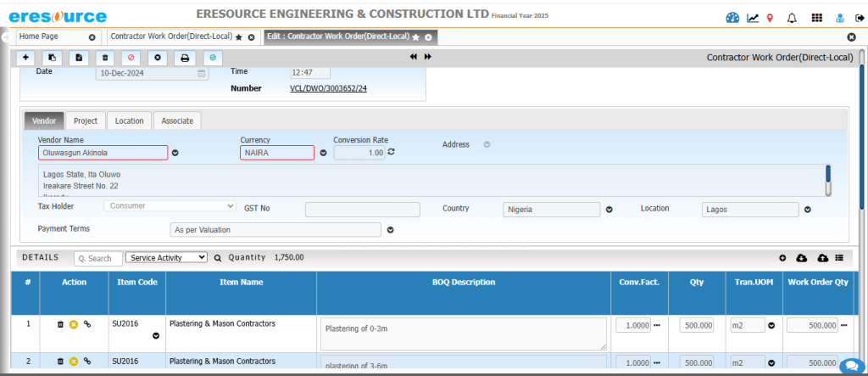Click work order number VCL/DWO/3003652/24 link

tap(328, 89)
